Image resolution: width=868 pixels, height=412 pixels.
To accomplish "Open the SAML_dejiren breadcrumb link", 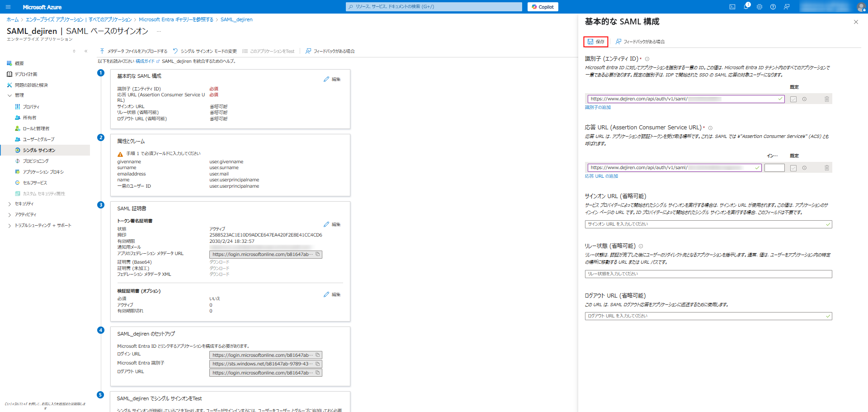I will 236,19.
